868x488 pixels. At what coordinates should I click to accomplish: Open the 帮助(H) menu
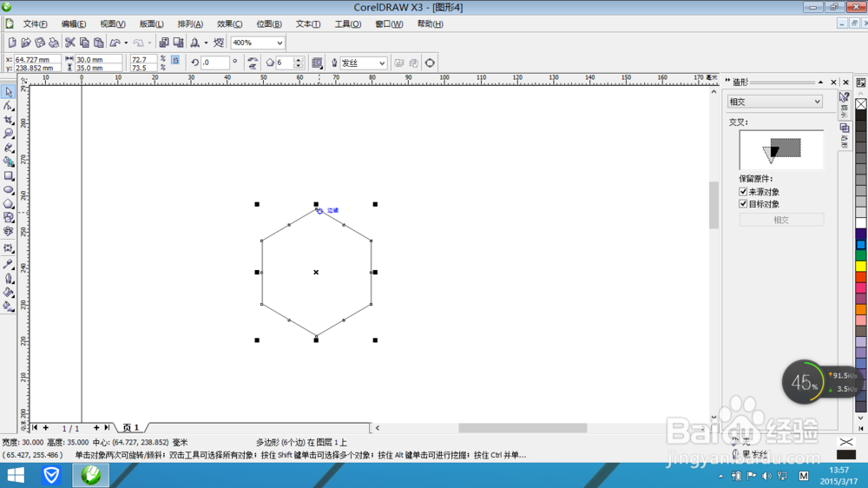(431, 23)
